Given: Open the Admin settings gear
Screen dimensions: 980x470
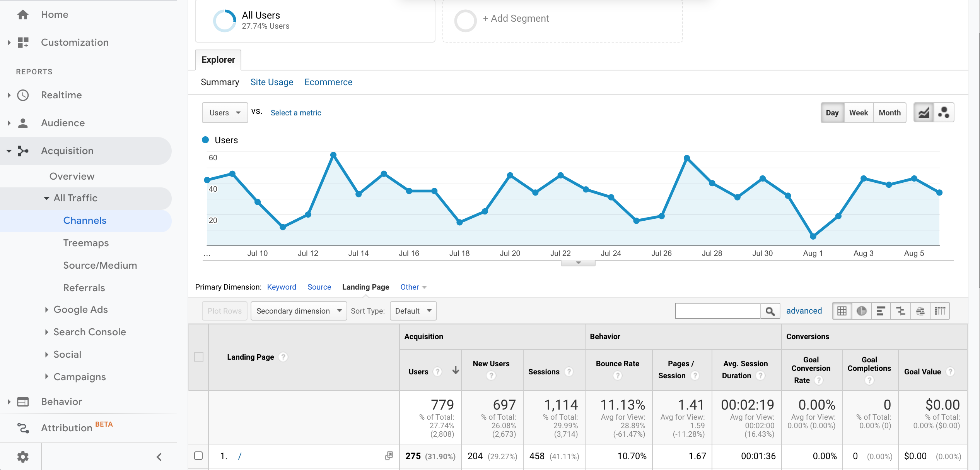Looking at the screenshot, I should pos(23,456).
